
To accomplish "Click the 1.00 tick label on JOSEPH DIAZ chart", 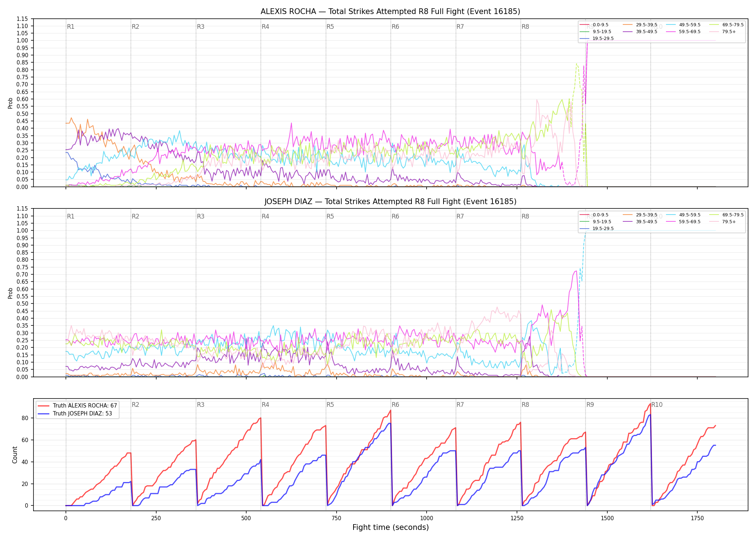I will tap(22, 230).
